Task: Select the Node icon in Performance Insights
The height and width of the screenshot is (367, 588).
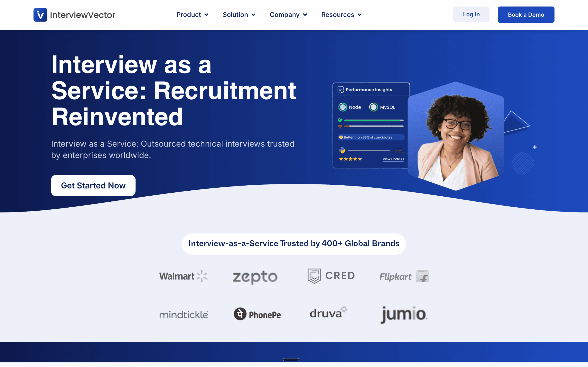Action: point(343,107)
